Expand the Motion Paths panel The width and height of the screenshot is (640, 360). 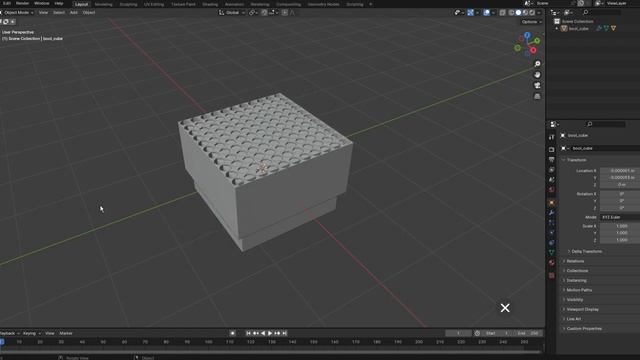point(578,290)
